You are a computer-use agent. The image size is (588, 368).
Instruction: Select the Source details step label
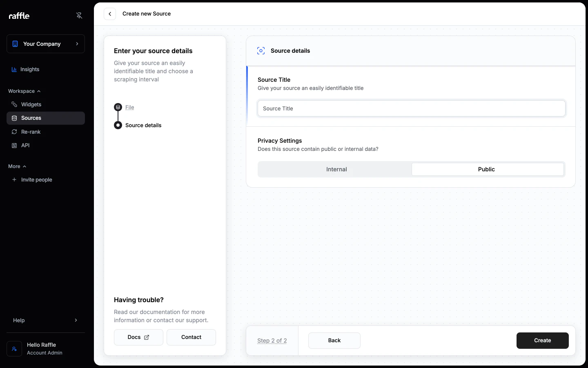(143, 125)
